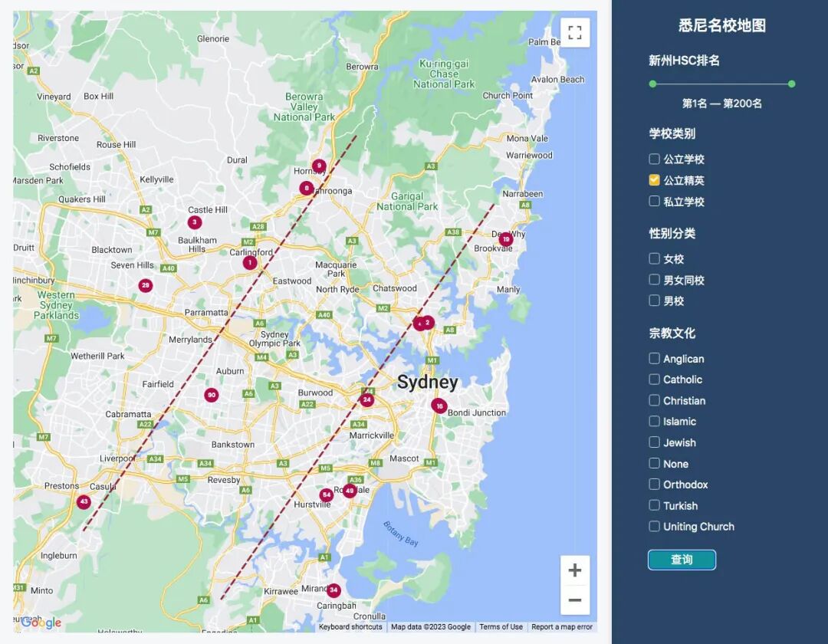
Task: Click the Parramatta label on map
Action: (x=206, y=313)
